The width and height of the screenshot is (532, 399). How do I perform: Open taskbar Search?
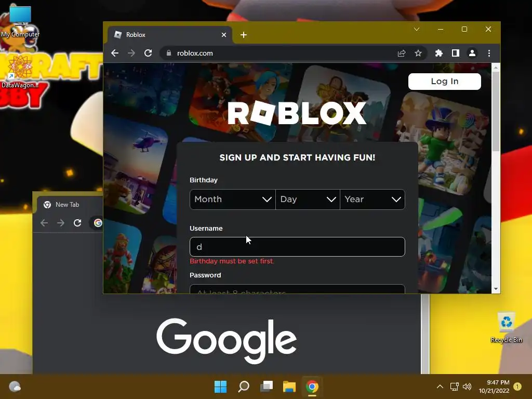[244, 387]
